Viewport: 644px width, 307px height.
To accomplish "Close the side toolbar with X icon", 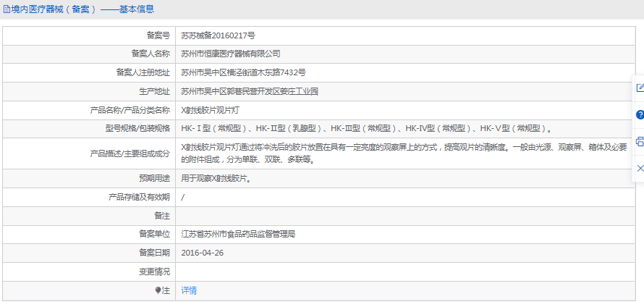I will coord(640,168).
